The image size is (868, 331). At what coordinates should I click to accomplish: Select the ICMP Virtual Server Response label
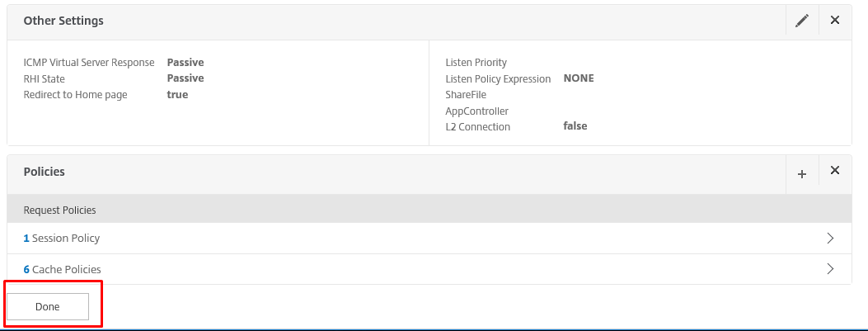coord(89,63)
